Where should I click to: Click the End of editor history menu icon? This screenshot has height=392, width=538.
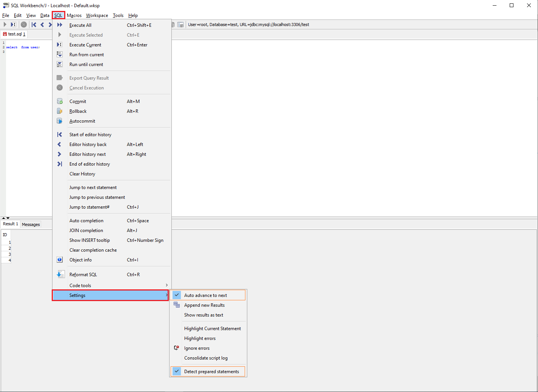click(x=60, y=164)
